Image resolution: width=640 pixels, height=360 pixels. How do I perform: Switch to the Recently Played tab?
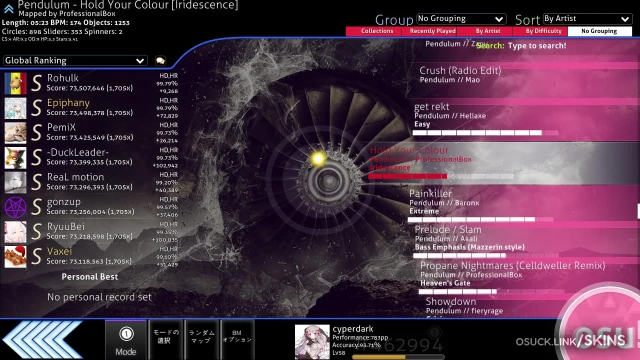[x=429, y=31]
